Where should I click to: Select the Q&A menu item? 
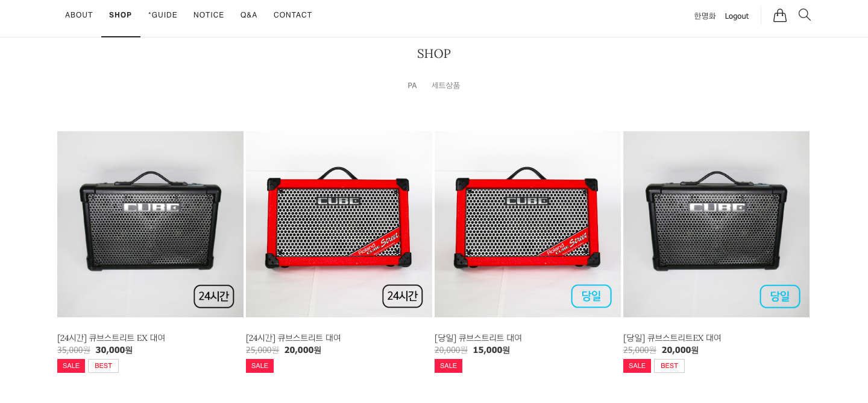point(249,15)
